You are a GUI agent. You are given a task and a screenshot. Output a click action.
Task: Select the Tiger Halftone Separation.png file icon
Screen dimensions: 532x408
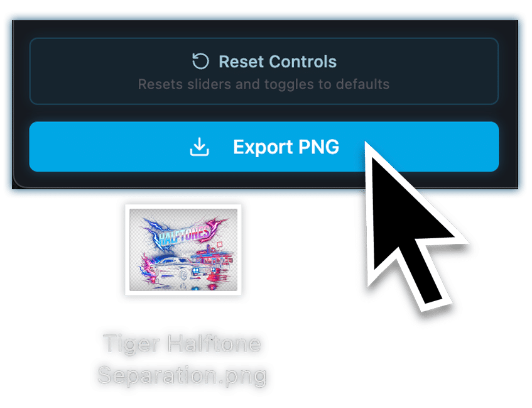(x=183, y=250)
